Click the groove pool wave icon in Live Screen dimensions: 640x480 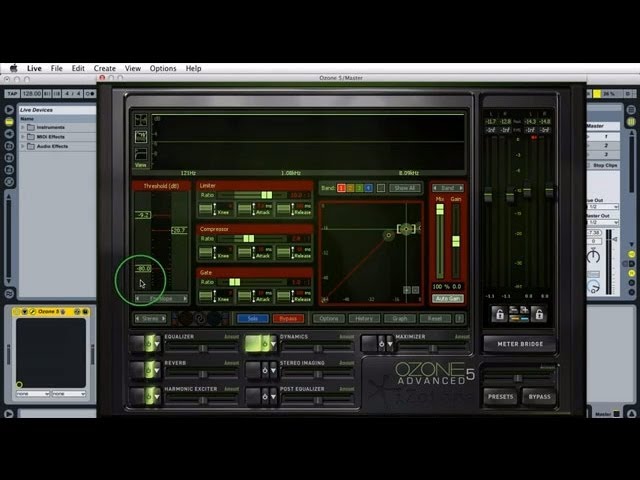tap(9, 293)
